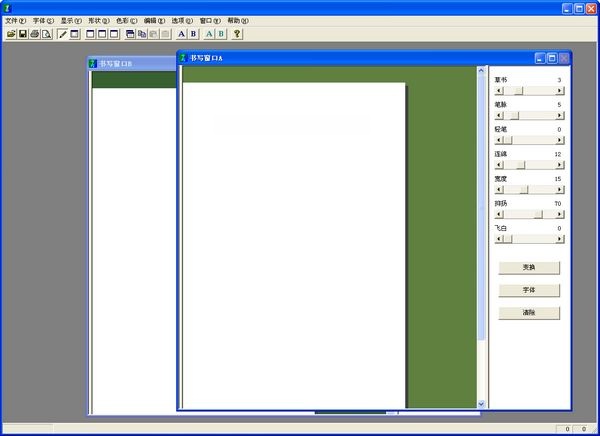The image size is (600, 436).
Task: Click the teal A toolbar icon
Action: [x=209, y=34]
